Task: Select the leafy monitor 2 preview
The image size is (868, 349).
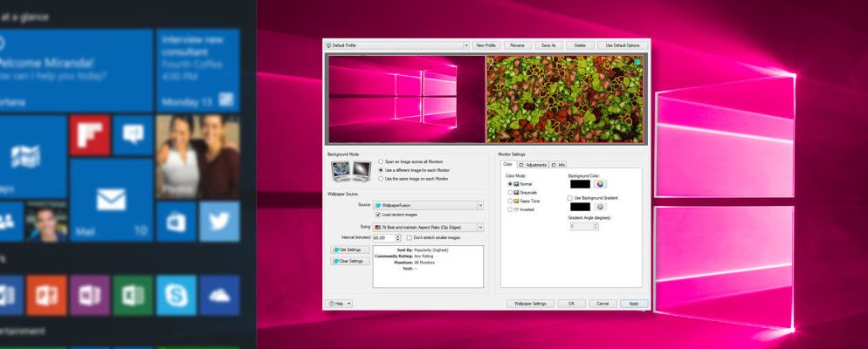Action: [565, 99]
